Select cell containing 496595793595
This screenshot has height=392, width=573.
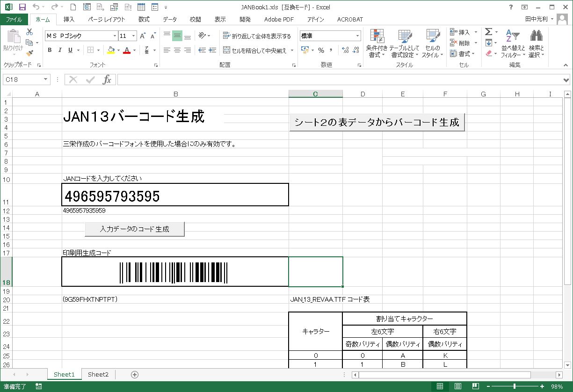pos(175,195)
